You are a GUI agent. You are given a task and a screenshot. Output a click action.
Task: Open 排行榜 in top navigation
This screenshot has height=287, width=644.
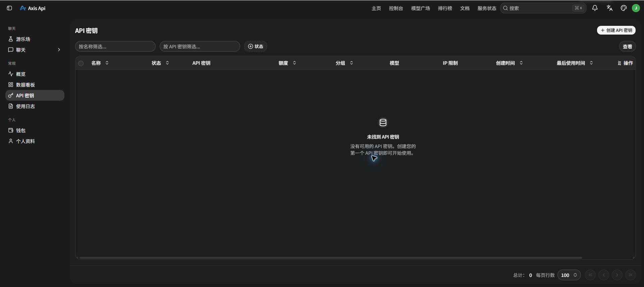point(445,8)
